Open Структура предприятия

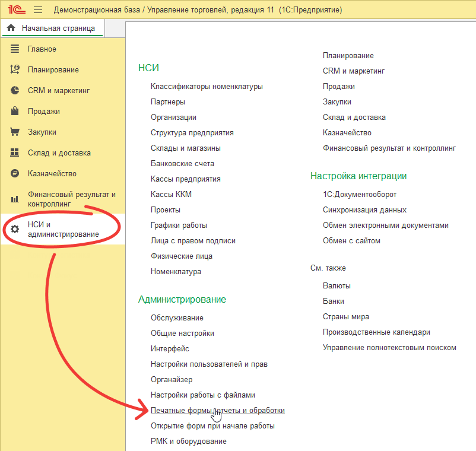click(192, 132)
